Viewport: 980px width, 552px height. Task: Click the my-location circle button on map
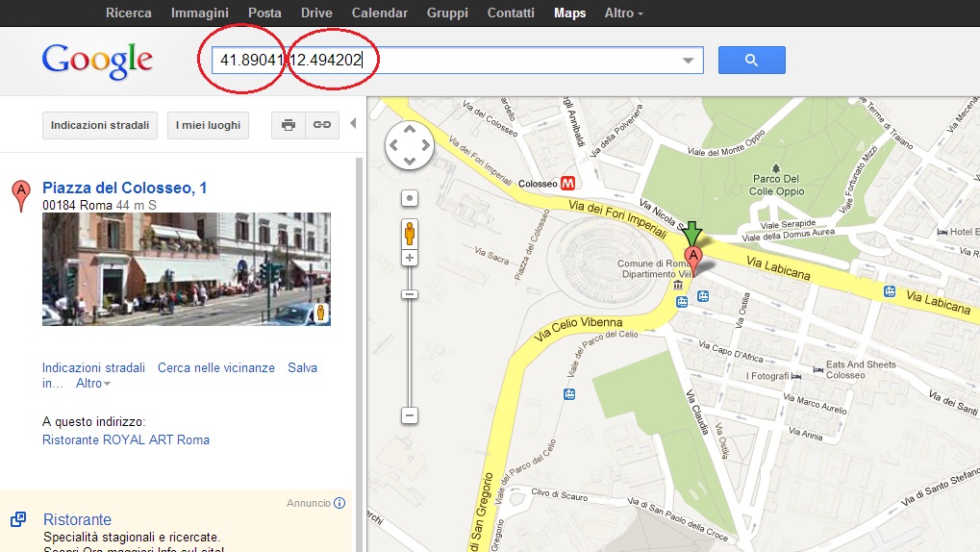tap(410, 198)
